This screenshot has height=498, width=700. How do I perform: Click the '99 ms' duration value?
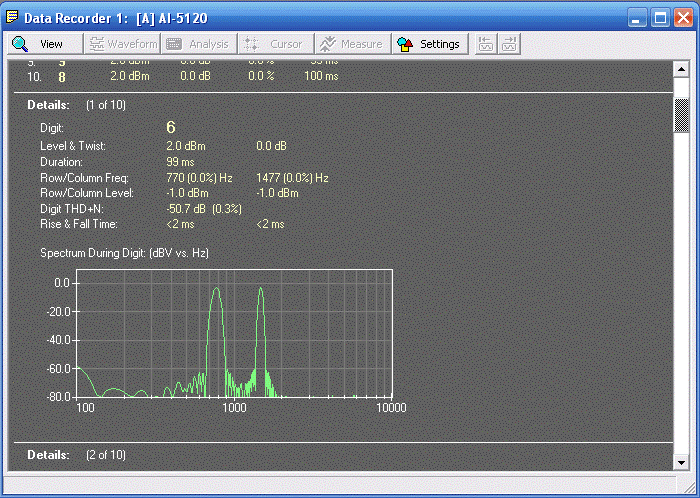(180, 162)
